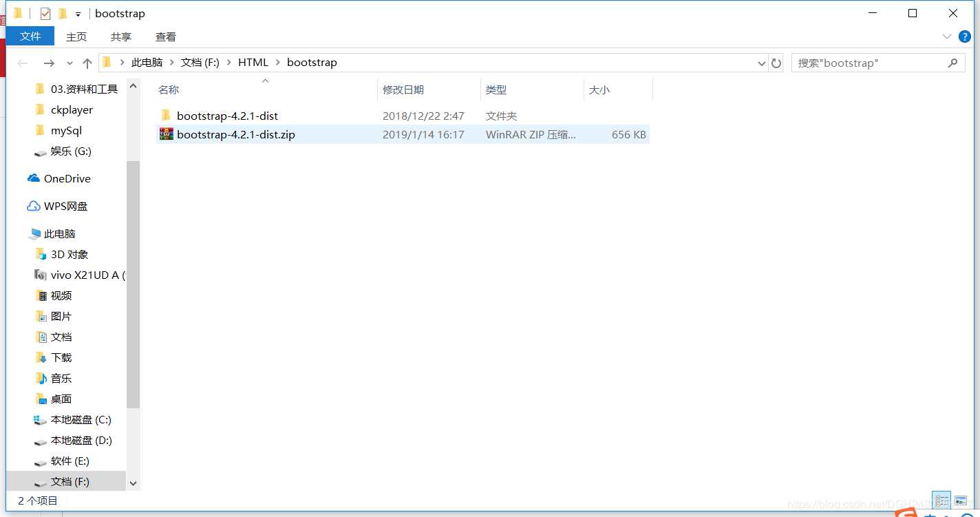Select 本地磁盘 (C:) in sidebar
This screenshot has width=980, height=517.
(x=81, y=419)
